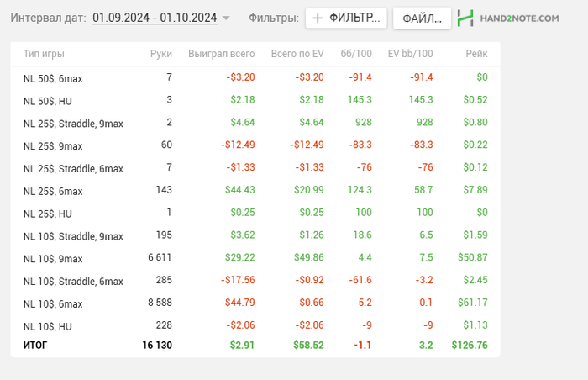The image size is (588, 380).
Task: Click the $7.89 rake cell
Action: pos(475,190)
